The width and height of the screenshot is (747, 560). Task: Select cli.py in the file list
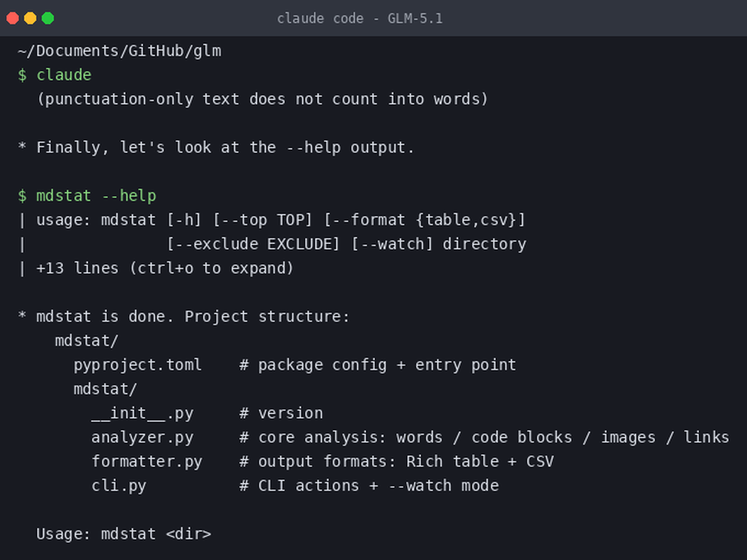(119, 486)
